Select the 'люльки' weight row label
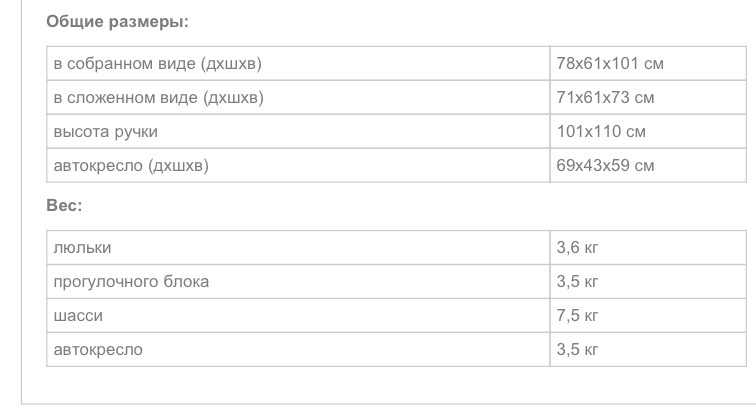This screenshot has width=756, height=417. click(x=82, y=248)
